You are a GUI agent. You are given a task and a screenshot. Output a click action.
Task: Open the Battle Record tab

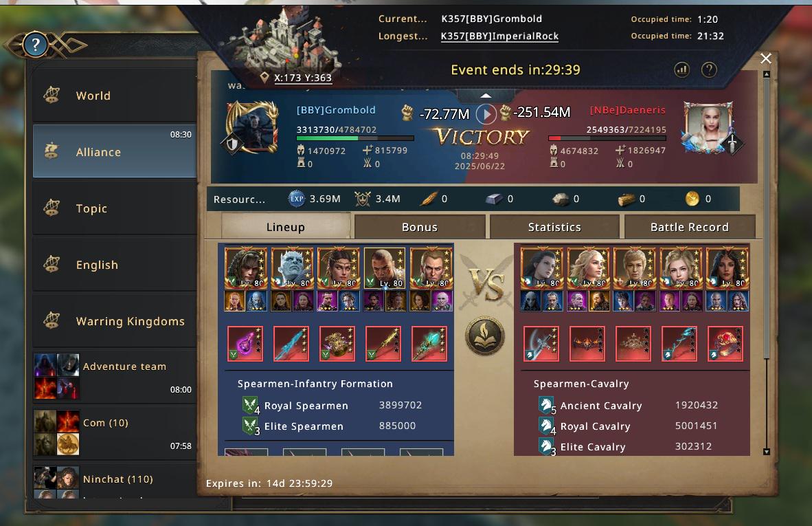click(x=689, y=227)
